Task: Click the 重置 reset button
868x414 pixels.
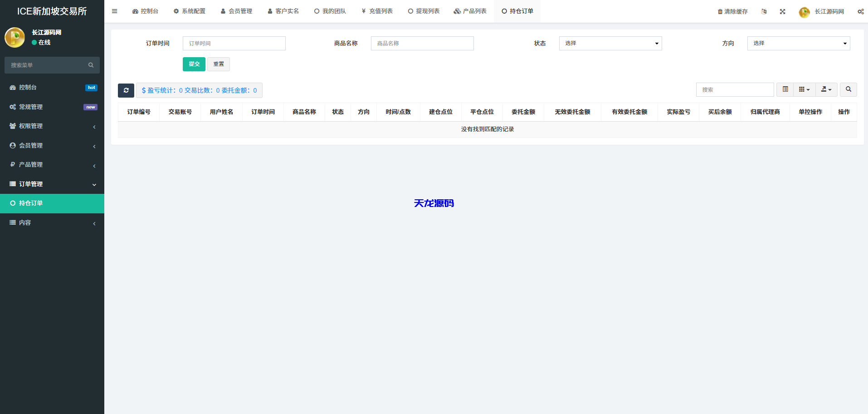Action: [218, 64]
